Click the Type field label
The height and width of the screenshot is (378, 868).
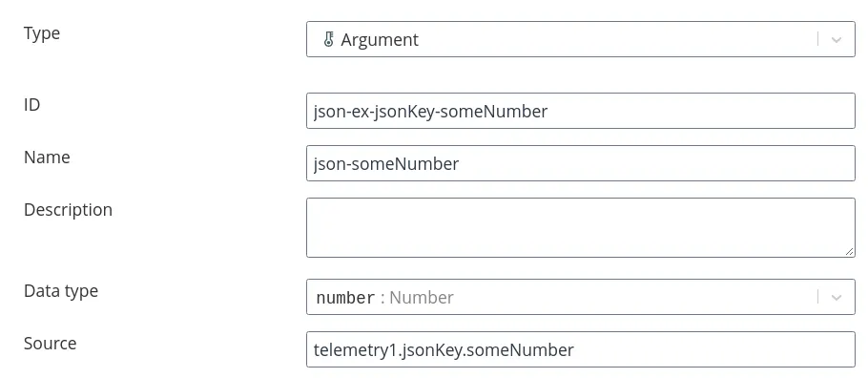42,33
